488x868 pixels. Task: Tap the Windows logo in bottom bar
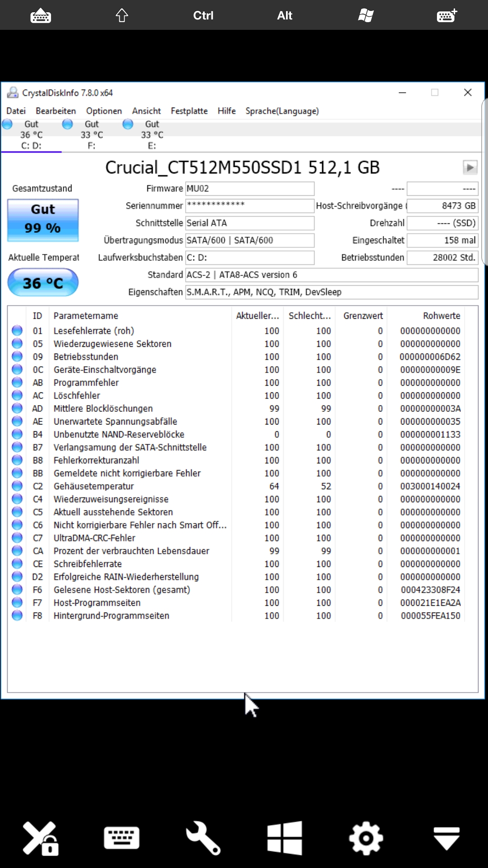[x=285, y=838]
